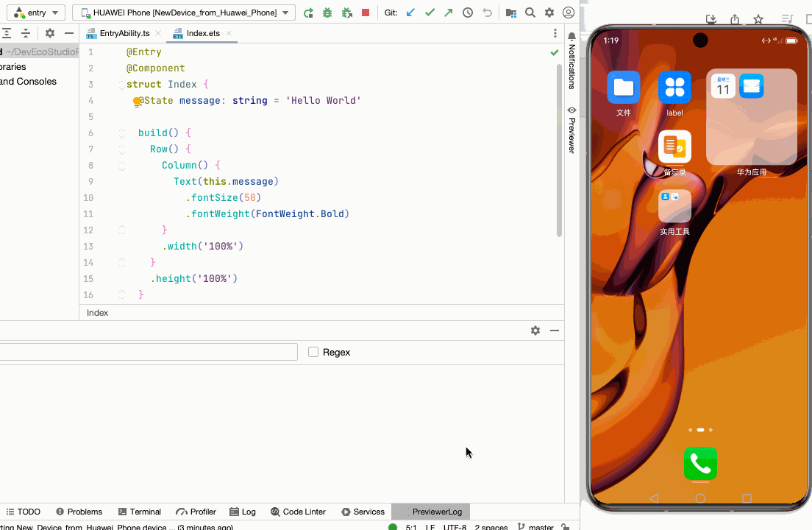812x530 pixels.
Task: Close the EntryAbility.ts tab
Action: (x=158, y=33)
